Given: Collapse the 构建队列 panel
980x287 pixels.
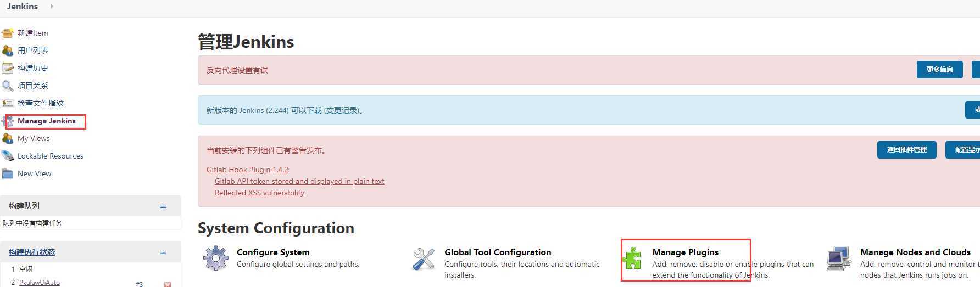Looking at the screenshot, I should tap(163, 206).
